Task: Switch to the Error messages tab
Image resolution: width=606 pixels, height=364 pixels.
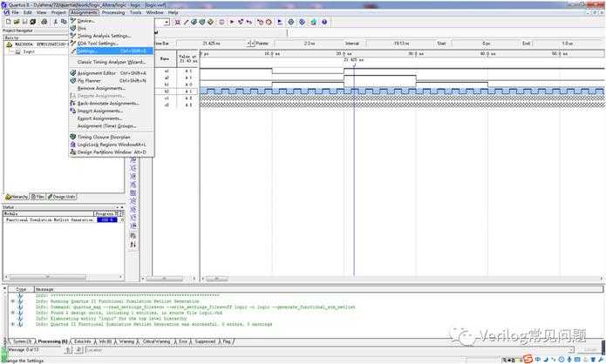Action: coord(183,341)
